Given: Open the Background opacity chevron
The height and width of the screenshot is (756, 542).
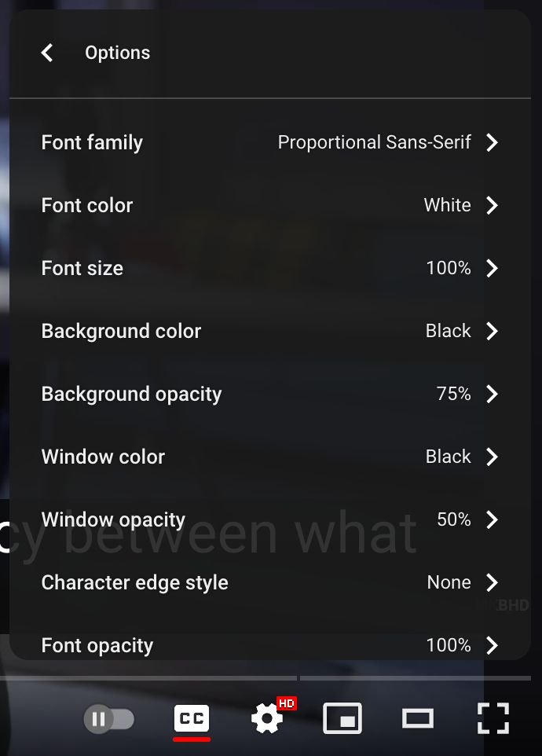Looking at the screenshot, I should [x=271, y=394].
